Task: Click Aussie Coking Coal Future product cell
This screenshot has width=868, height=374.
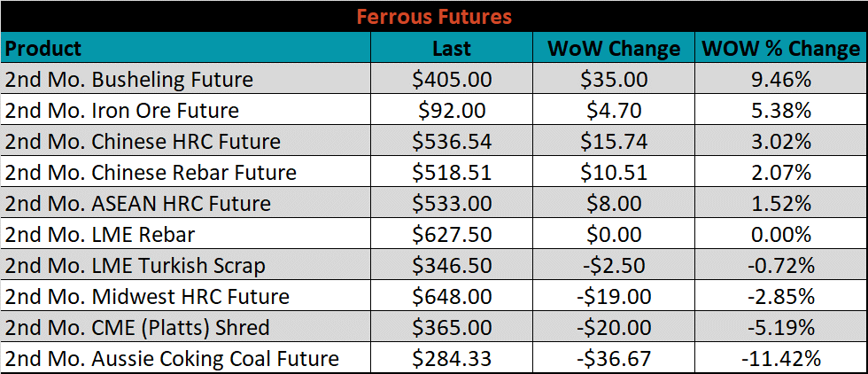Action: [x=186, y=358]
